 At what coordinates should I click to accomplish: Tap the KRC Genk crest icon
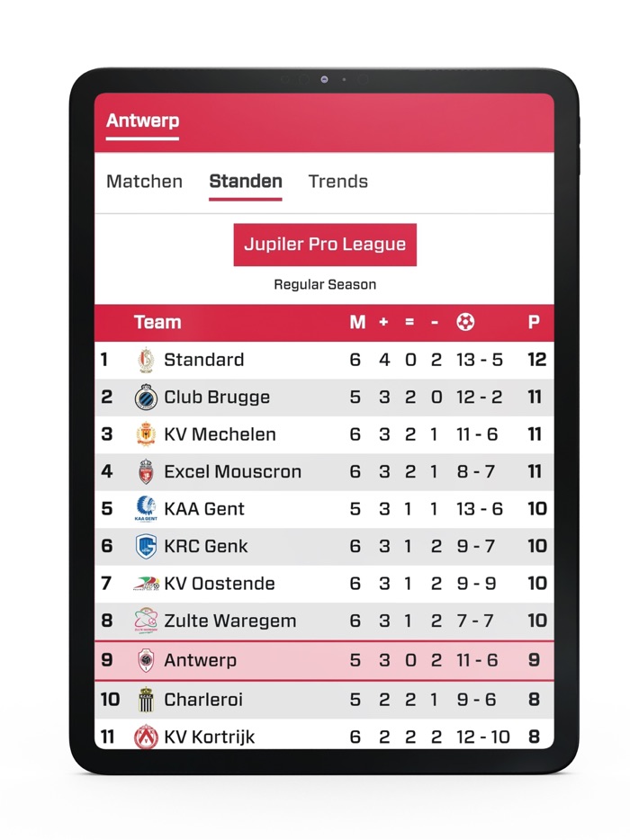[x=146, y=547]
